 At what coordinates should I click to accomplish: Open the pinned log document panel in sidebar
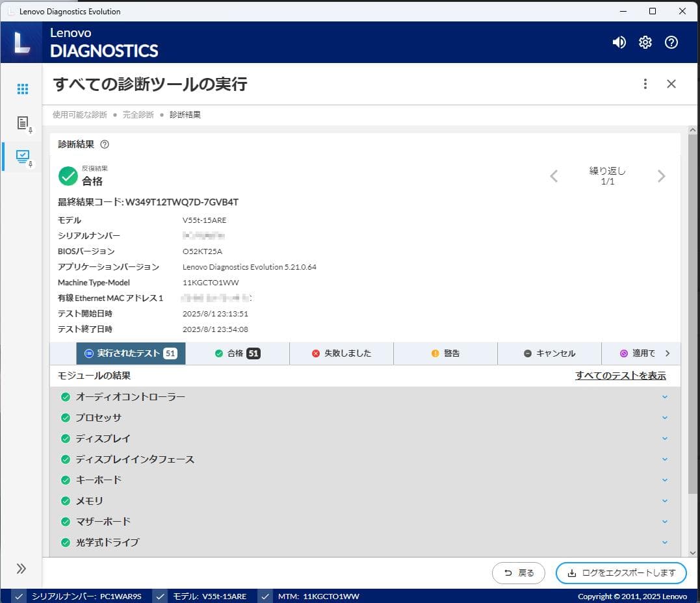21,122
